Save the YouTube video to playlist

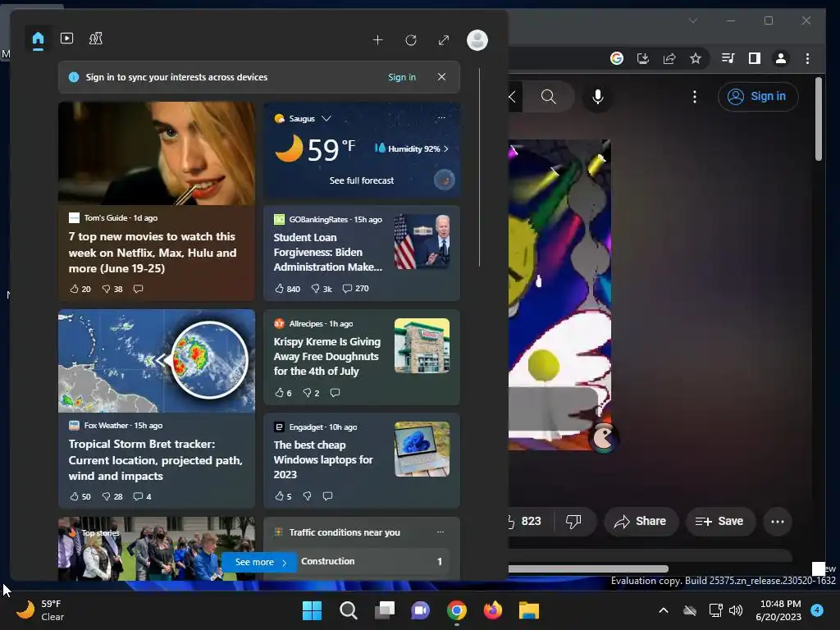tap(720, 521)
